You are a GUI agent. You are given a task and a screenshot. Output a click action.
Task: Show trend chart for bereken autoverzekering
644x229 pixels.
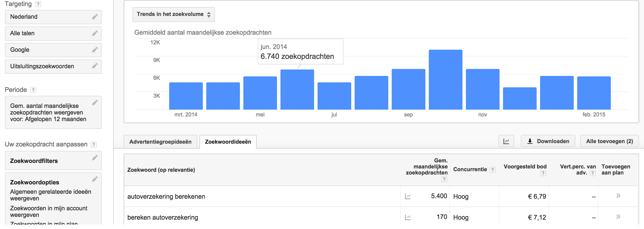click(x=408, y=217)
